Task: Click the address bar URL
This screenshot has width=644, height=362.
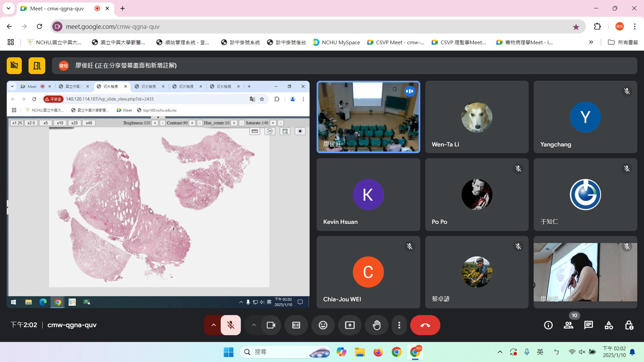Action: [x=113, y=26]
